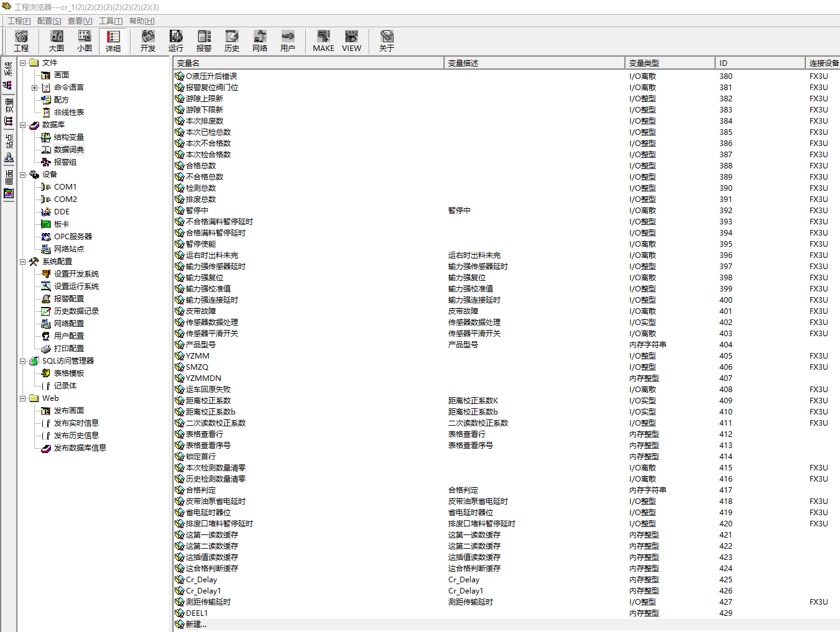Open the 开发 development system
Viewport: 840px width, 632px height.
click(x=148, y=41)
